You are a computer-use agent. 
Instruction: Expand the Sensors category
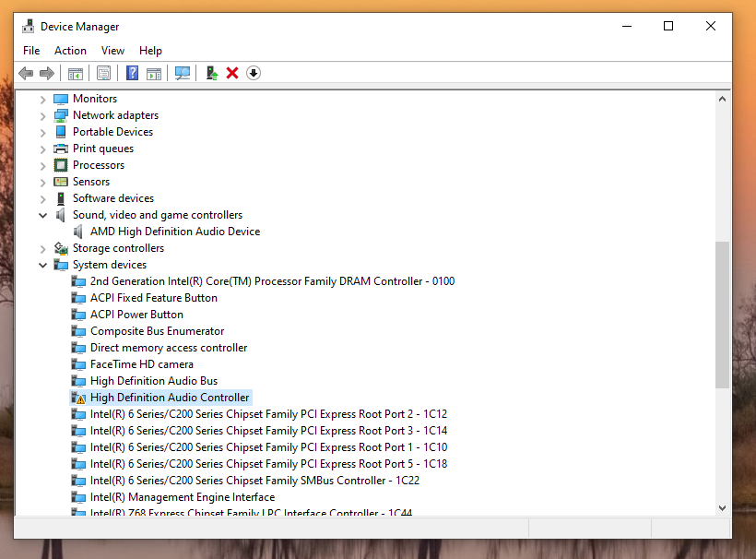(x=43, y=183)
